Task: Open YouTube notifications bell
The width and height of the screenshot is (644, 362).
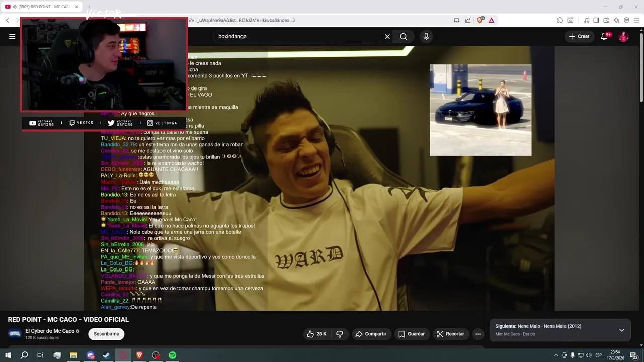Action: 605,36
